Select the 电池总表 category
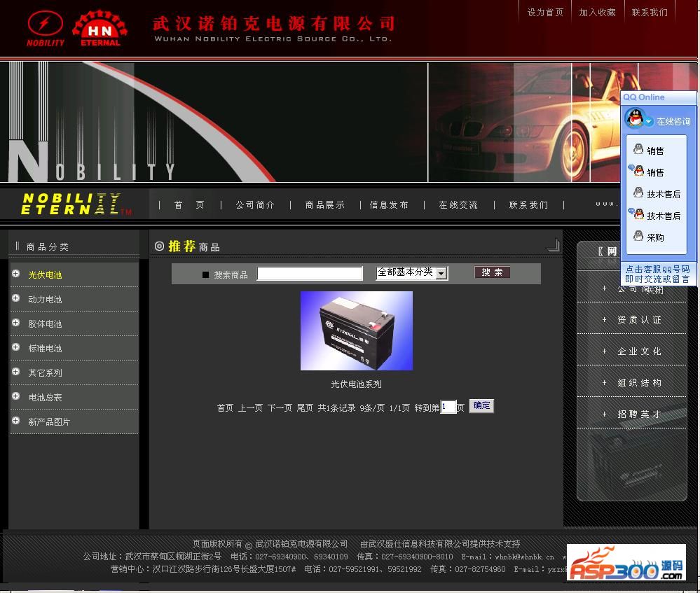 click(x=45, y=398)
